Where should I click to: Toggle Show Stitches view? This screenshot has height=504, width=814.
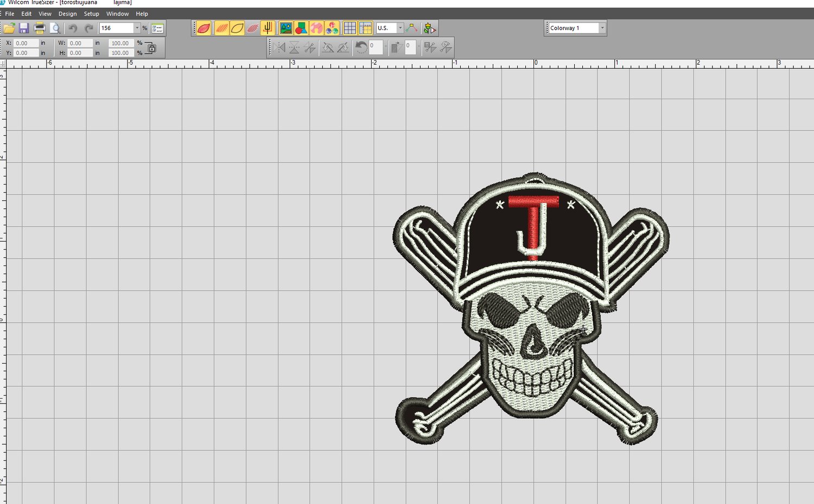click(x=221, y=28)
